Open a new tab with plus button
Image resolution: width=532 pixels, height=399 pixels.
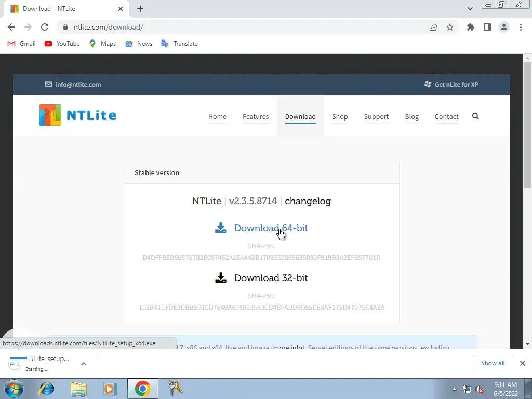tap(140, 9)
